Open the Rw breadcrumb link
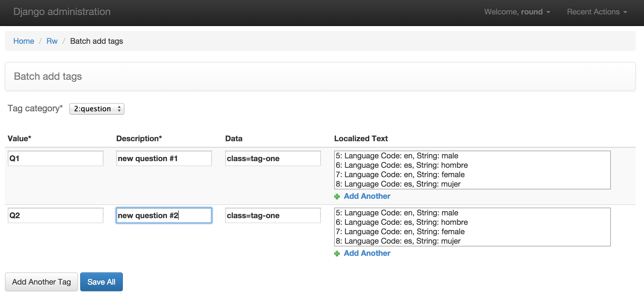Viewport: 644px width, 299px height. point(52,41)
